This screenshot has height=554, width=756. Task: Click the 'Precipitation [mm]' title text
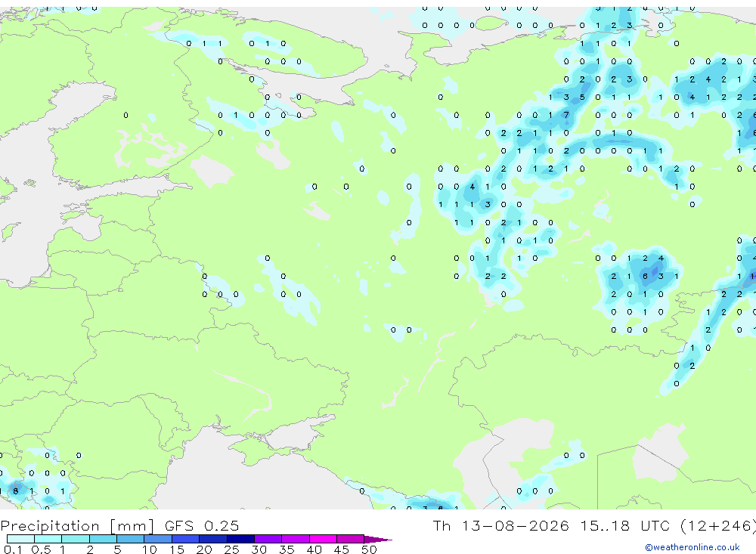point(77,526)
